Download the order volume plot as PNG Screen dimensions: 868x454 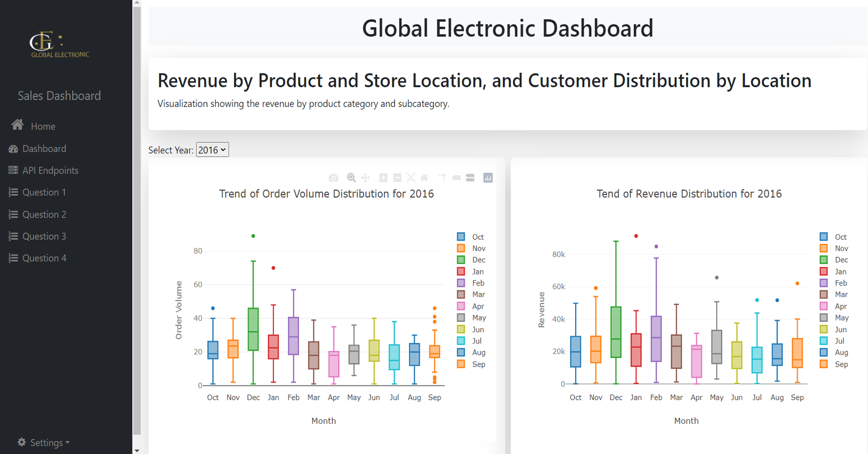point(333,178)
